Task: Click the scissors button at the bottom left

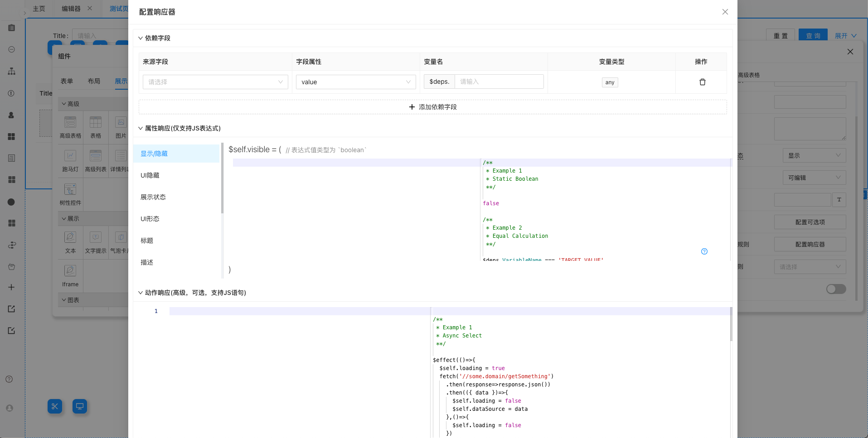Action: (x=55, y=406)
